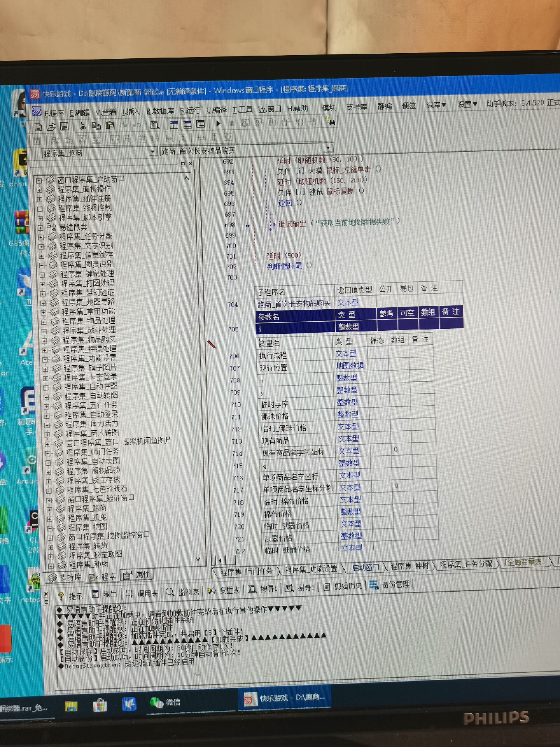Click the blue bird app taskbar icon
Screen dimensions: 560x747
[129, 704]
